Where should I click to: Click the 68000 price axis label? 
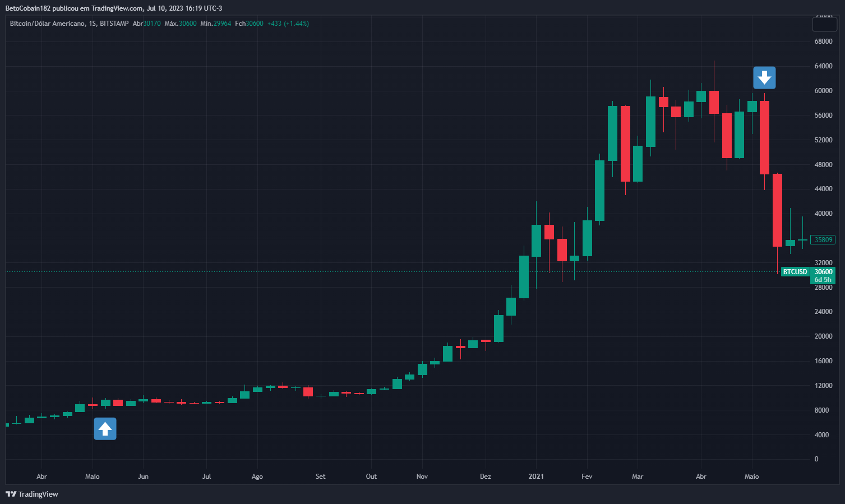pos(823,41)
